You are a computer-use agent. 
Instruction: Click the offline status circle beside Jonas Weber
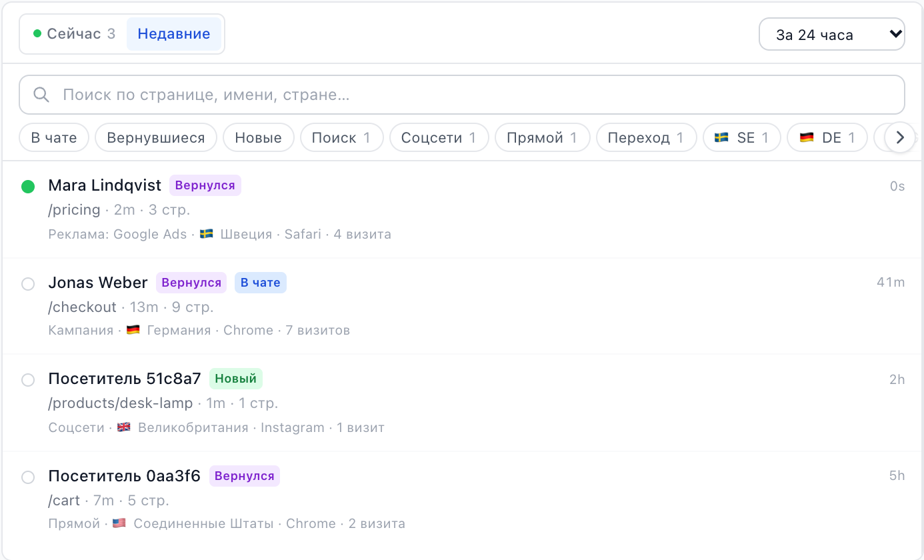point(28,284)
